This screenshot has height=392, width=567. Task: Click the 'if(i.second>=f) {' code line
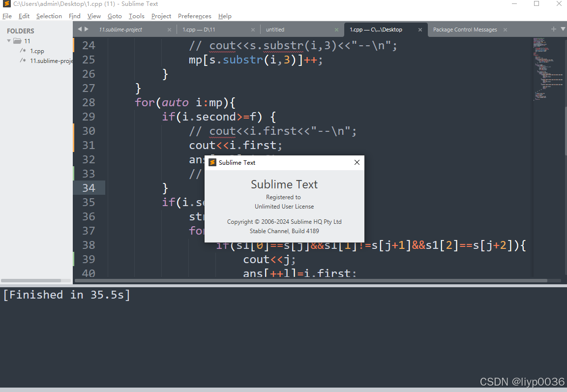point(219,117)
